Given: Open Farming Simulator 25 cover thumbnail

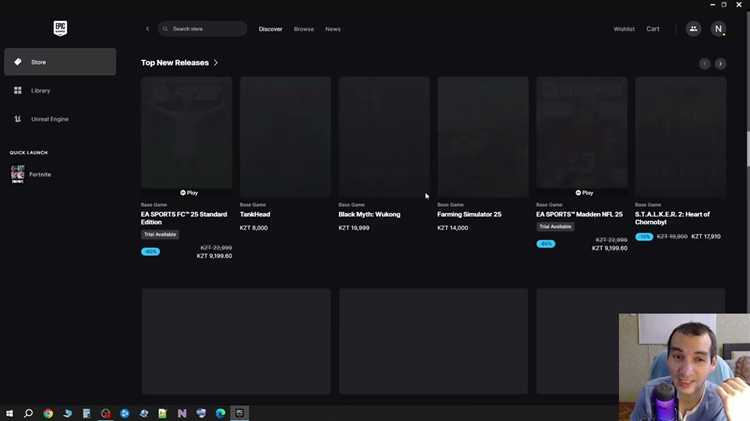Looking at the screenshot, I should 483,137.
